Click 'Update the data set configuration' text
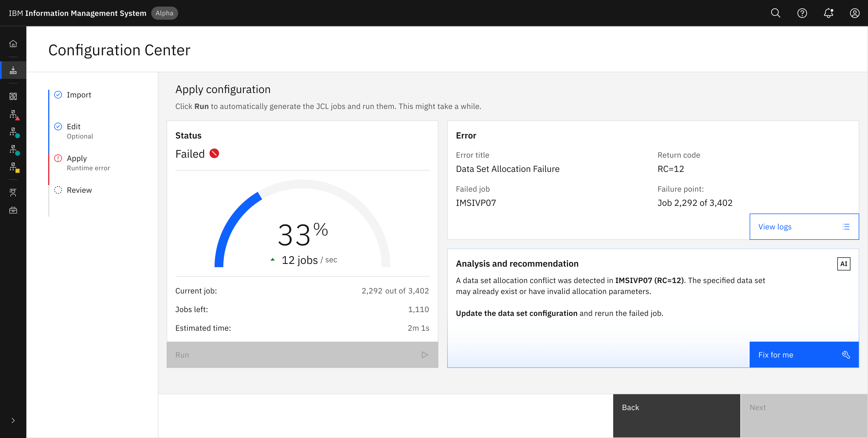Viewport: 868px width, 438px height. tap(516, 313)
